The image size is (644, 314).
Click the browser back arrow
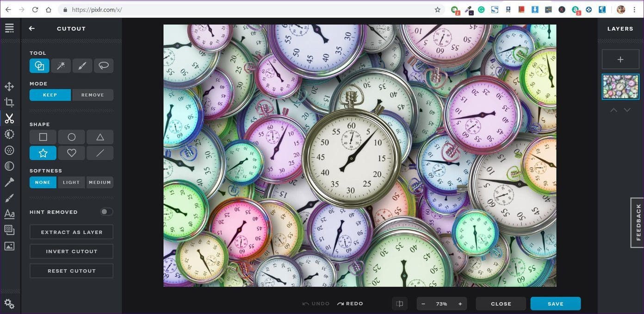point(8,10)
